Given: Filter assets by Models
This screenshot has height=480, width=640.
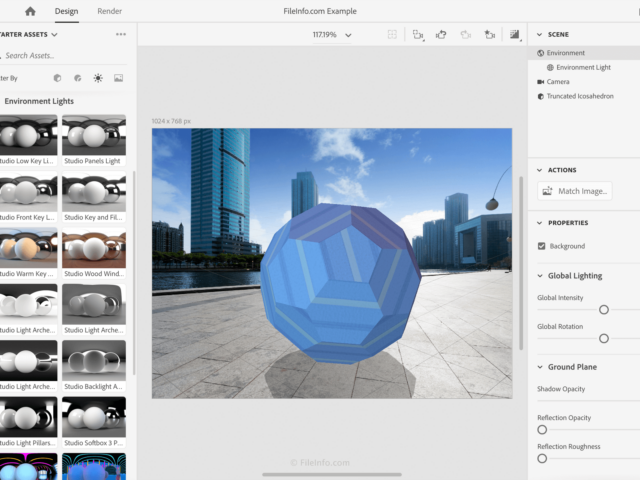Looking at the screenshot, I should coord(57,78).
